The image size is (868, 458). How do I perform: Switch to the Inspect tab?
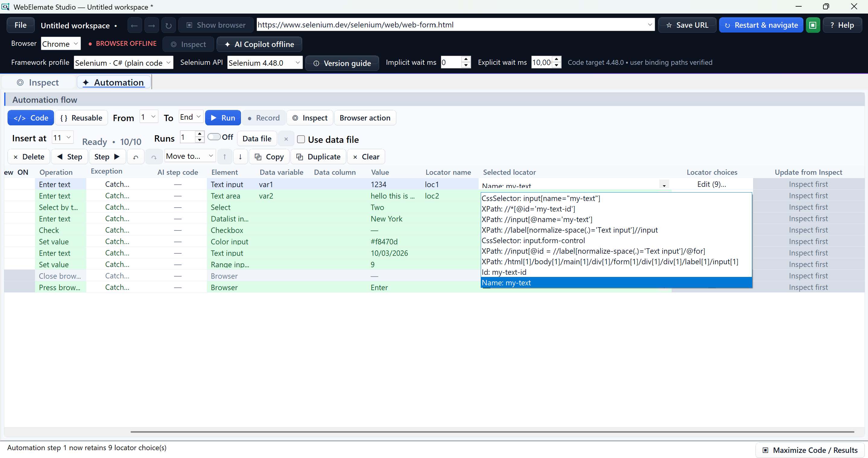(x=38, y=83)
